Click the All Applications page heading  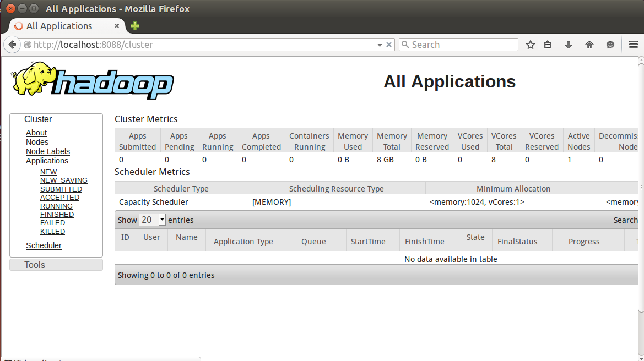pos(450,81)
